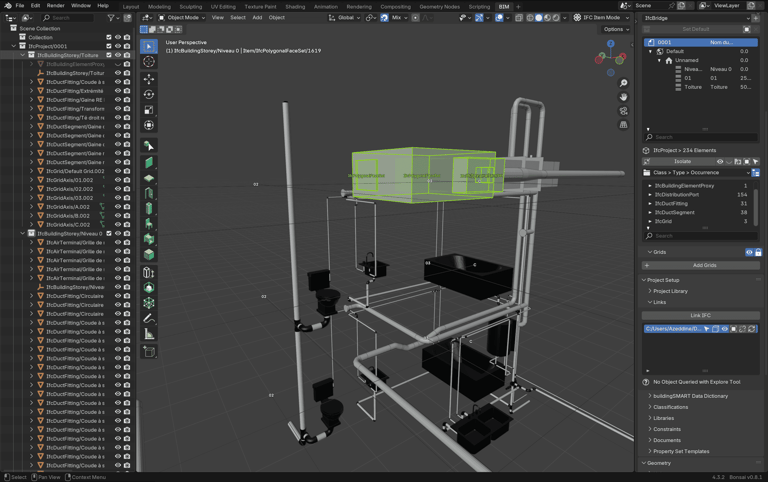Screen dimensions: 768x482
Task: Toggle the camera view icon in the viewport
Action: pyautogui.click(x=624, y=111)
